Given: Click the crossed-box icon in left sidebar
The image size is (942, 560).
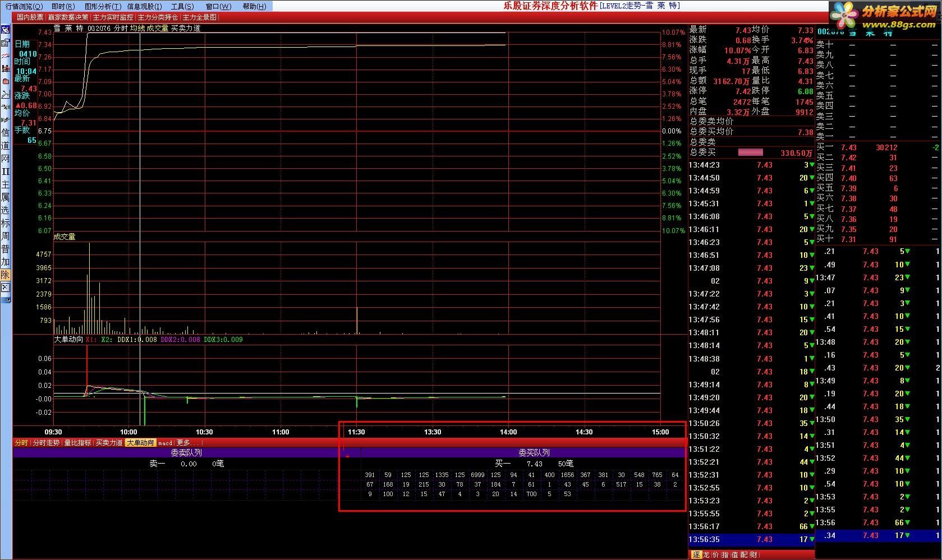Looking at the screenshot, I should (5, 288).
